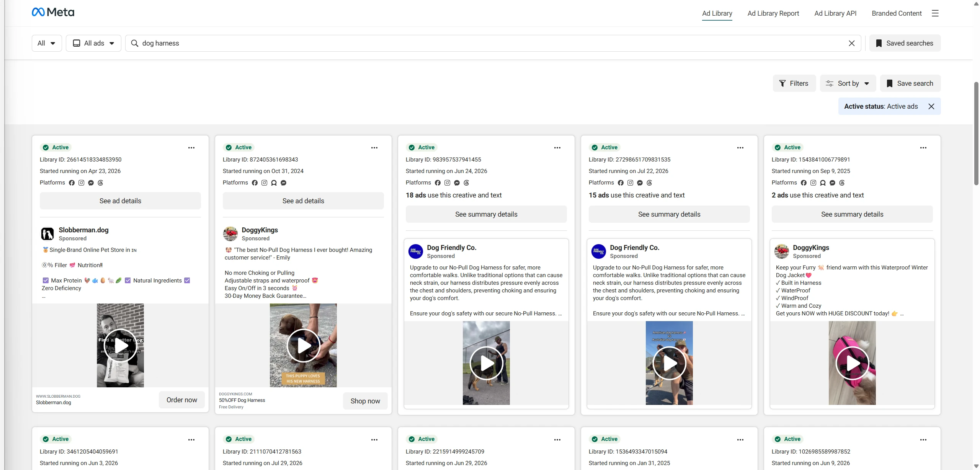Open DoggyKings advertiser link on the 50%OFF harness ad
The width and height of the screenshot is (980, 470).
point(260,230)
